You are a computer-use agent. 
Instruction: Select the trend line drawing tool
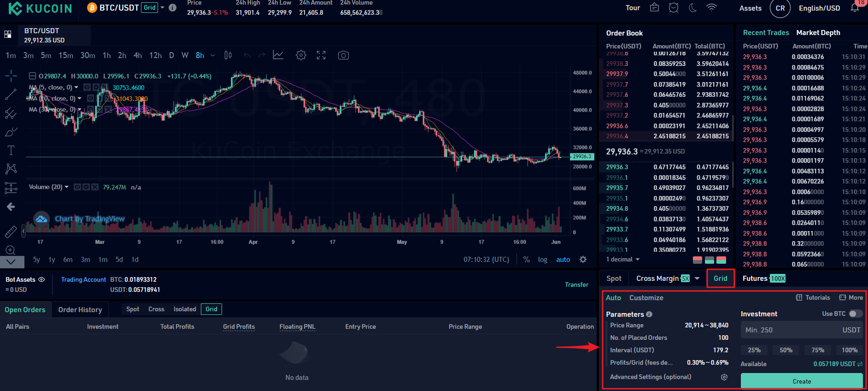[11, 95]
